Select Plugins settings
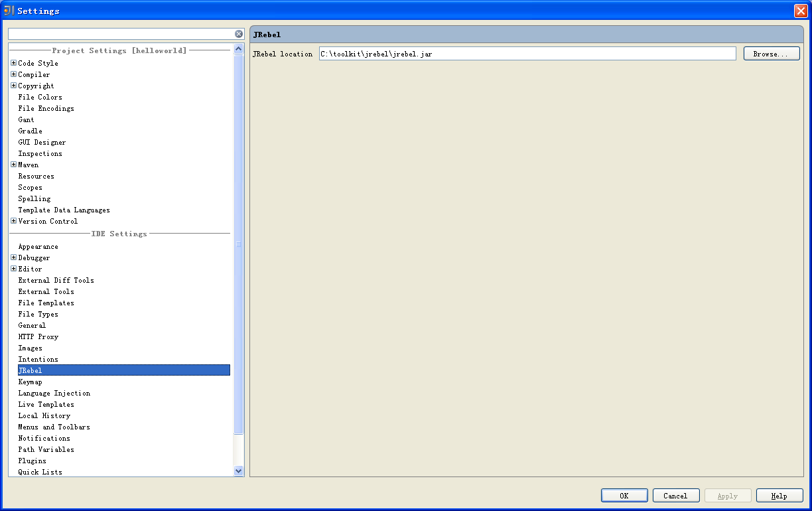 click(33, 461)
